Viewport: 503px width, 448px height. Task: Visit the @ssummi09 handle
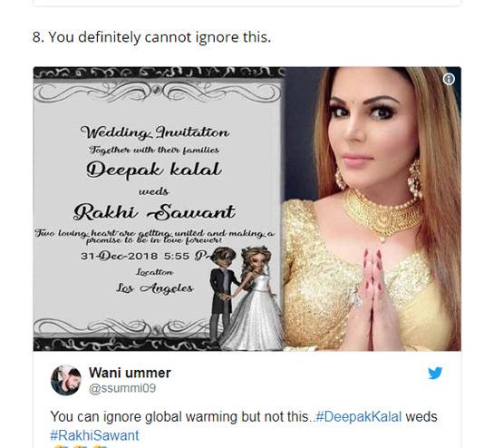coord(122,388)
